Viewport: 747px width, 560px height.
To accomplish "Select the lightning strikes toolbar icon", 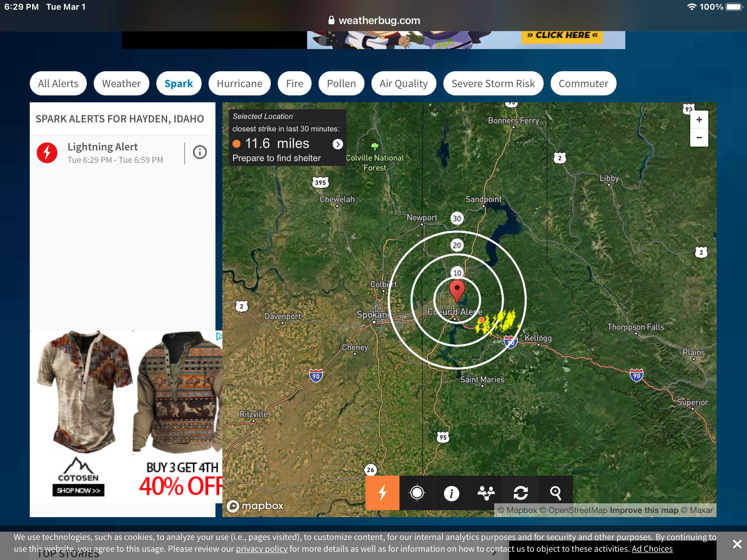I will pyautogui.click(x=382, y=493).
